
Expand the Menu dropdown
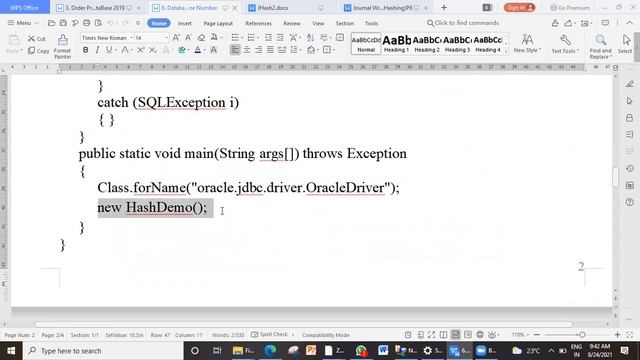23,23
